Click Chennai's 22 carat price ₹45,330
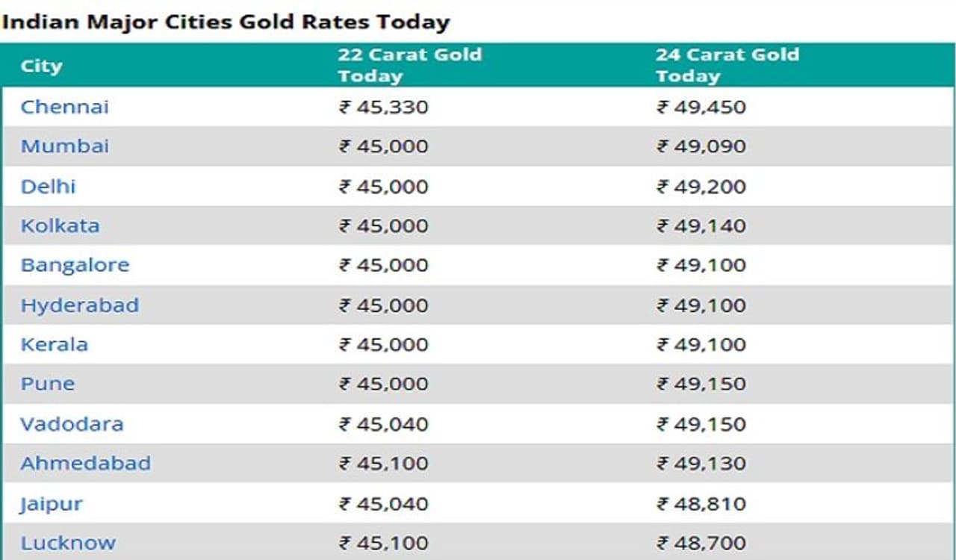The width and height of the screenshot is (956, 560). coord(384,107)
